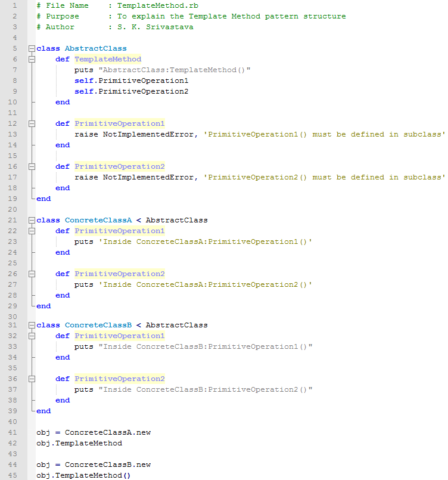Click 'self.PrimitiveOperation2' on line 9

(x=132, y=92)
